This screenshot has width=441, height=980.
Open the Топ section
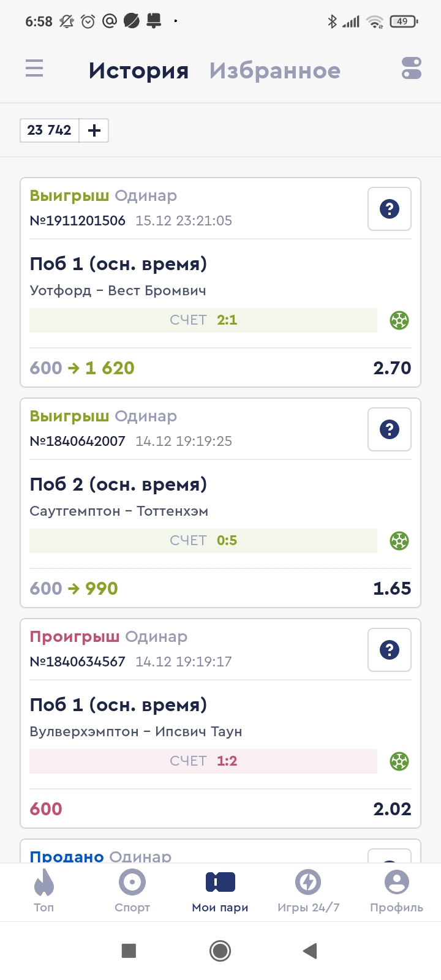coord(43,891)
